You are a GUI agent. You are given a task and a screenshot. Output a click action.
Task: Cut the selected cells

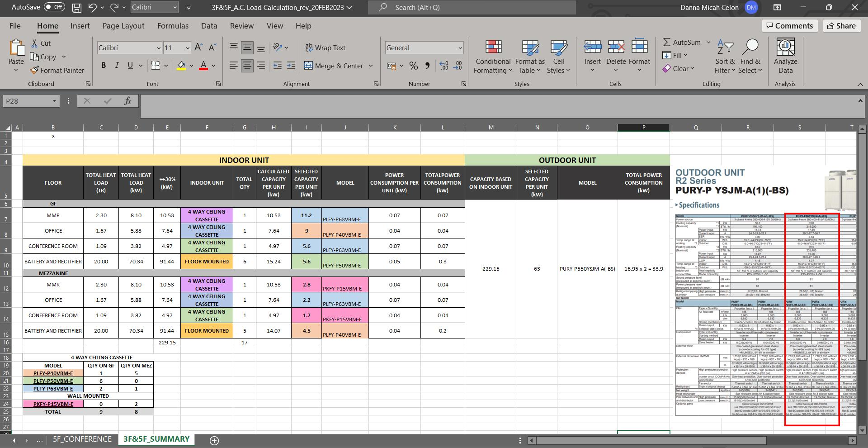click(41, 43)
